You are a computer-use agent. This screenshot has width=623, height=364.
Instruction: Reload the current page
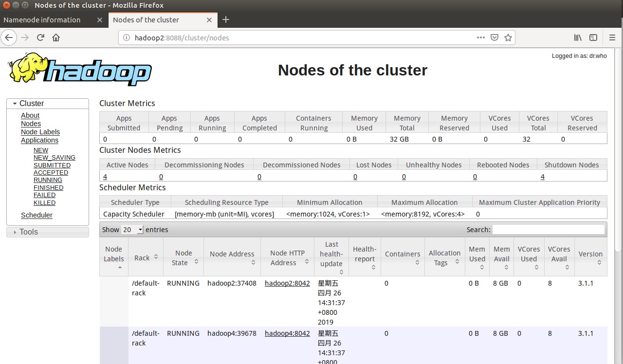(x=40, y=37)
